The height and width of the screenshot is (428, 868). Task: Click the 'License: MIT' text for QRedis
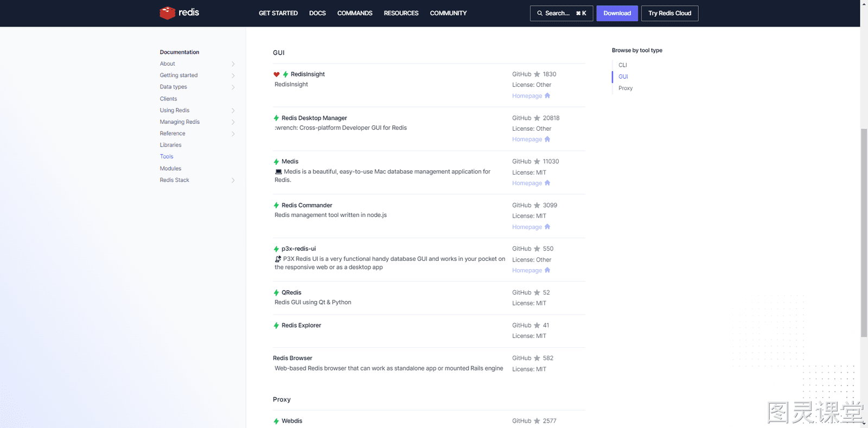point(529,303)
